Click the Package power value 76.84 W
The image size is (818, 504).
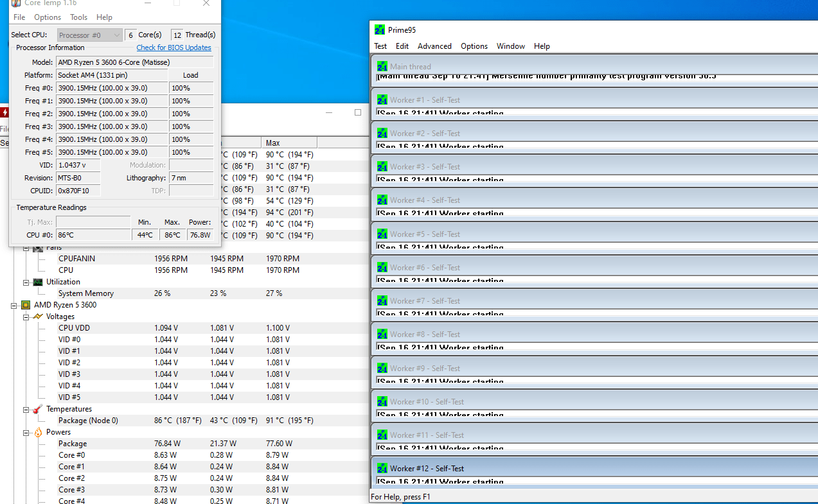(166, 444)
